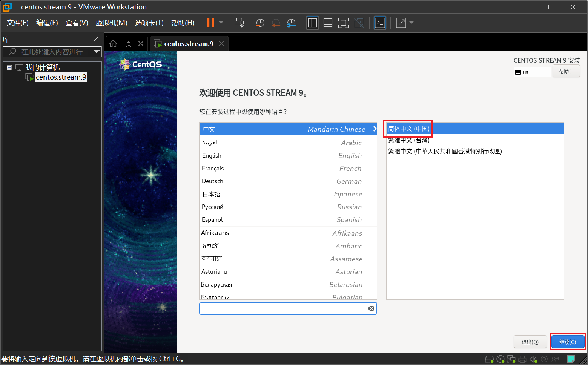Enter full screen mode
588x365 pixels.
pos(343,23)
